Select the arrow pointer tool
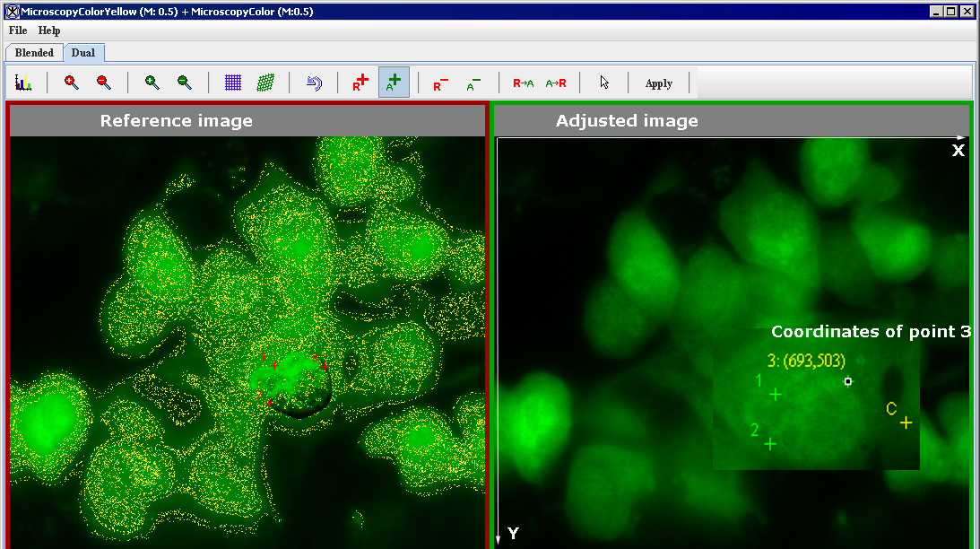 pyautogui.click(x=604, y=83)
